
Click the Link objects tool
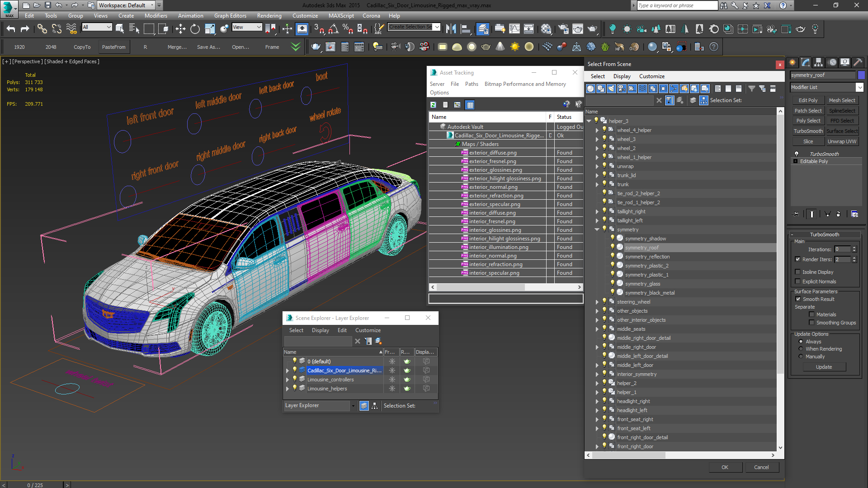tap(42, 29)
